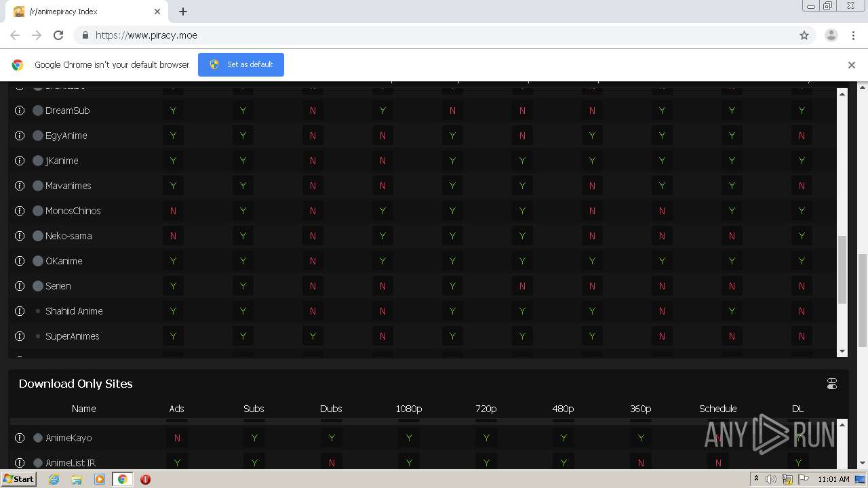Reload the piracy.moe page

click(58, 35)
